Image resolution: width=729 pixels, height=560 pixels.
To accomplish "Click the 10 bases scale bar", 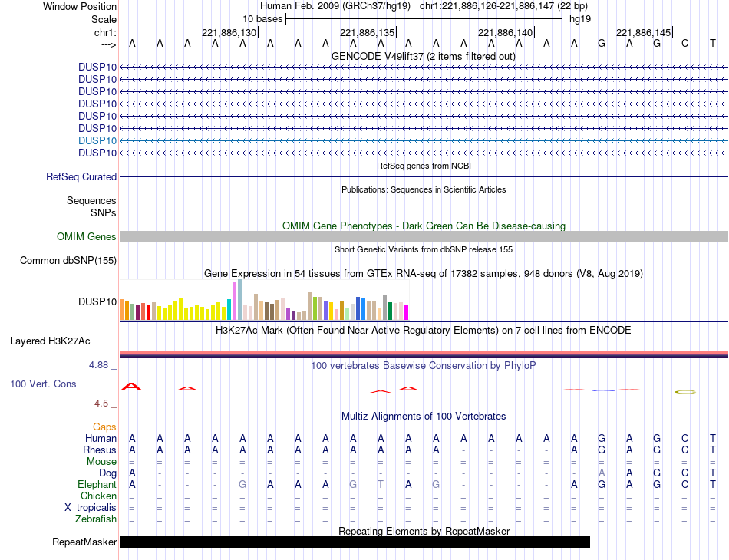I will tap(424, 19).
